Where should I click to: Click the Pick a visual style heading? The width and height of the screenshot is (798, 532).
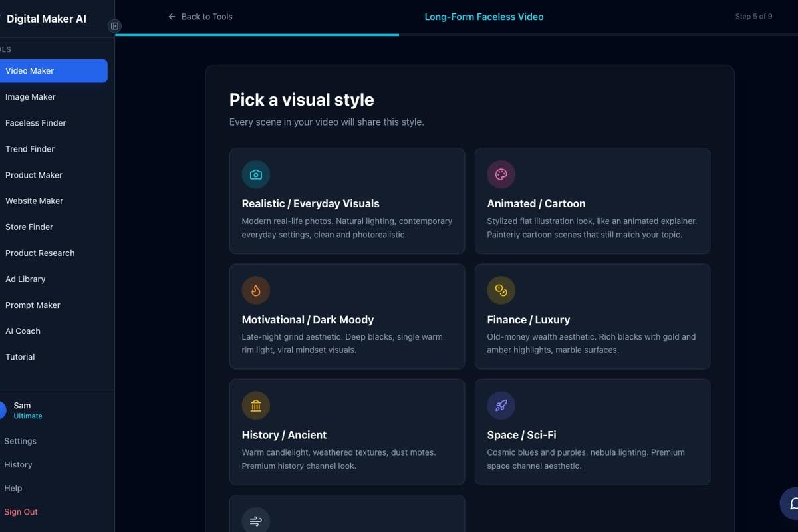pyautogui.click(x=302, y=100)
